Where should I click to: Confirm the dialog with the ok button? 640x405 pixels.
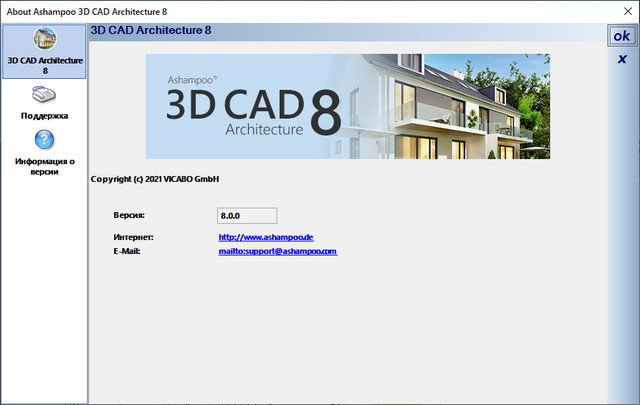coord(621,36)
